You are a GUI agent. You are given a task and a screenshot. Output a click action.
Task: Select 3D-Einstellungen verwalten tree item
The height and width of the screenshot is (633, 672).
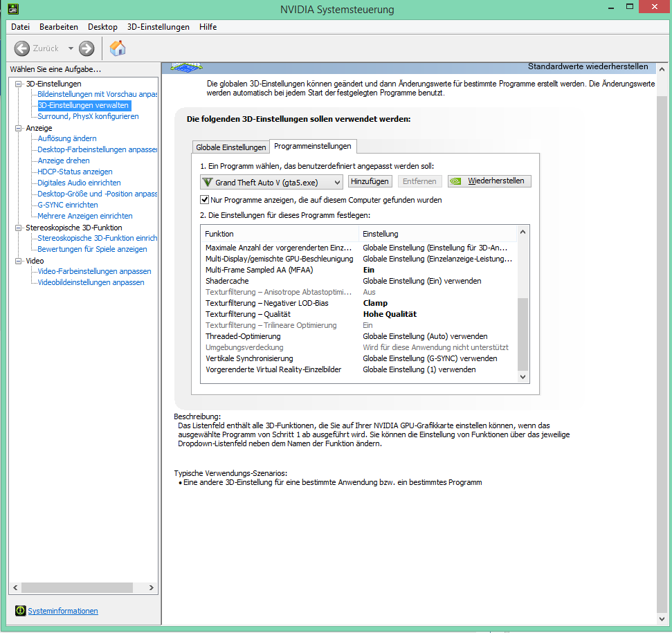84,105
